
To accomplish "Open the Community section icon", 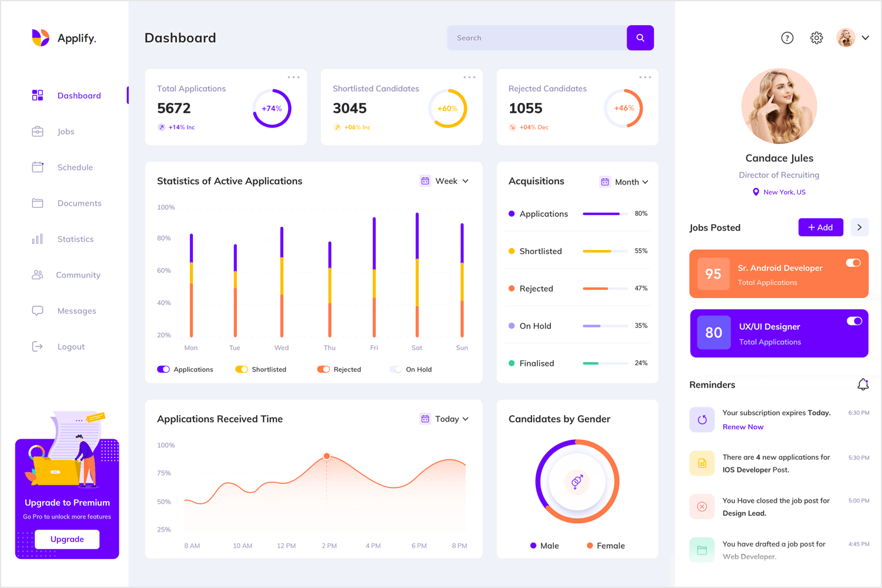I will 37,275.
